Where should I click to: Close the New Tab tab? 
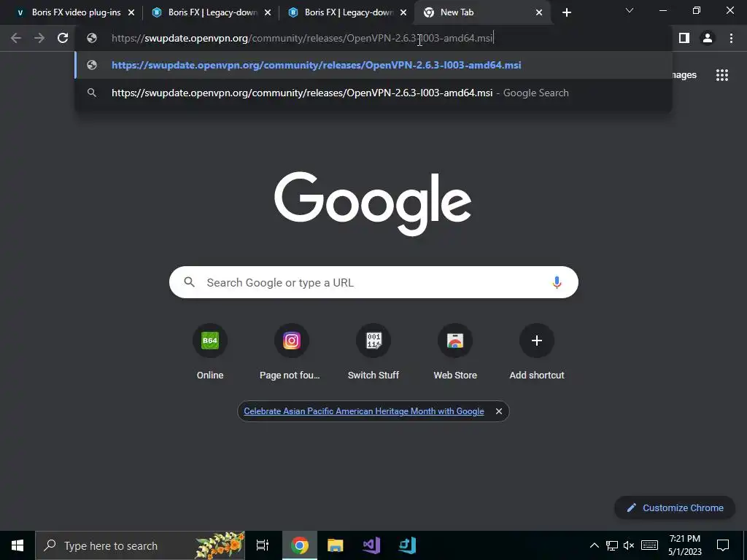[x=539, y=12]
